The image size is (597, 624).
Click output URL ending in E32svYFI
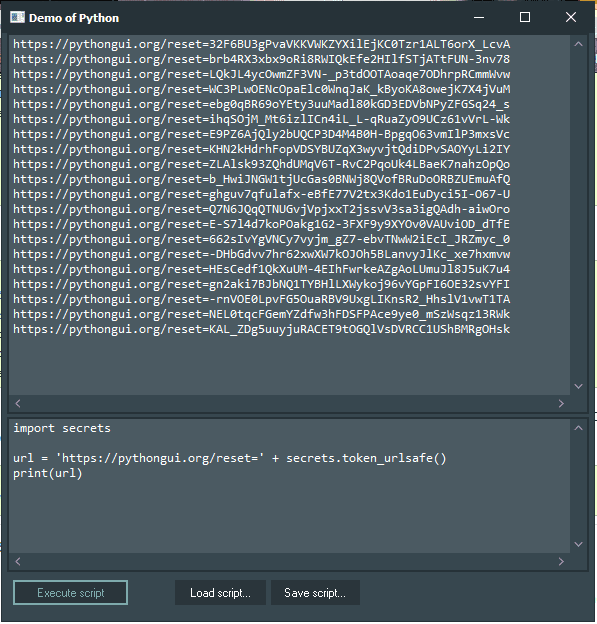point(261,285)
